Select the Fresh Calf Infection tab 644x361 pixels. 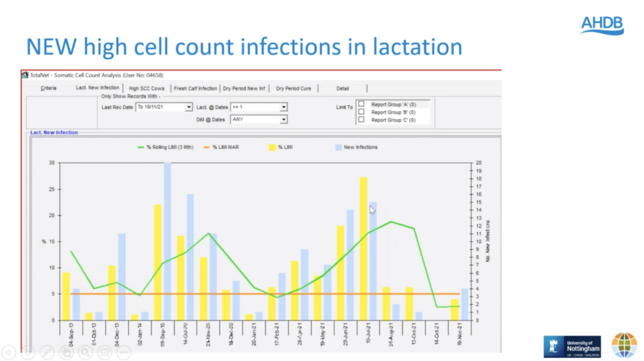click(x=196, y=89)
